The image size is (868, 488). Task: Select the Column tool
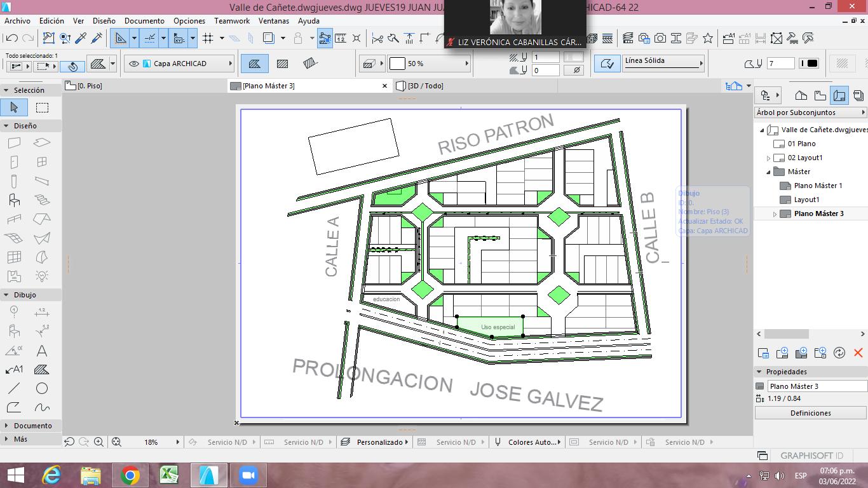tap(14, 181)
